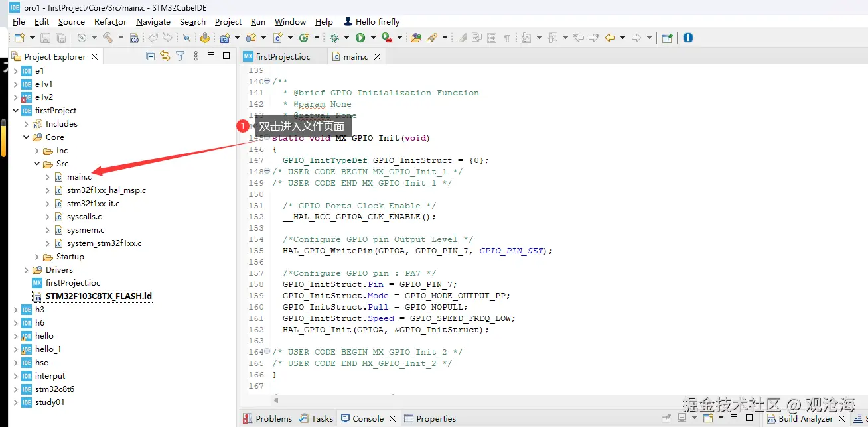Click the Save All toolbar icon

pyautogui.click(x=60, y=38)
